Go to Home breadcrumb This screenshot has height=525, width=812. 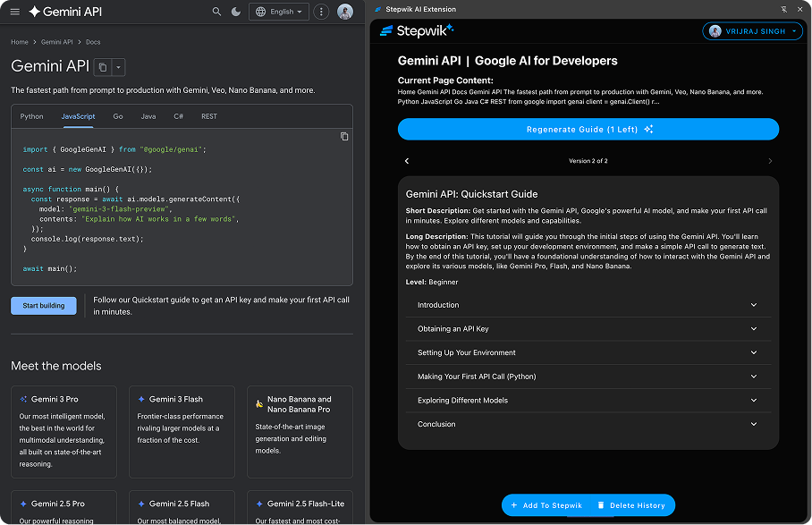(x=20, y=42)
